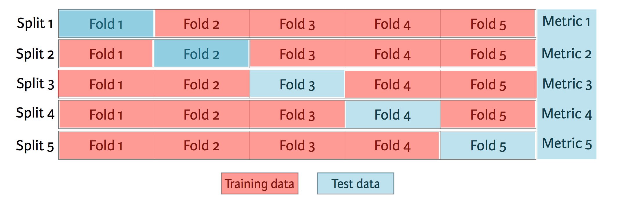The height and width of the screenshot is (202, 644).
Task: Click the blue Fold 5 block in Split 5
Action: 488,145
